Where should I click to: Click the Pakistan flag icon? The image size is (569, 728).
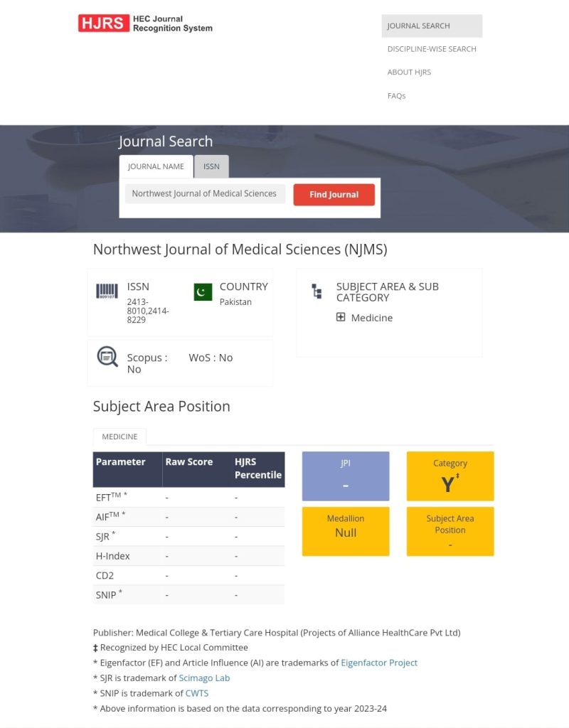(203, 291)
